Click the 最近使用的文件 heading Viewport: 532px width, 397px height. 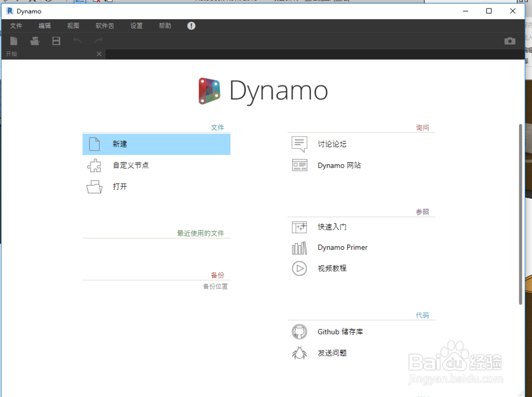coord(201,233)
